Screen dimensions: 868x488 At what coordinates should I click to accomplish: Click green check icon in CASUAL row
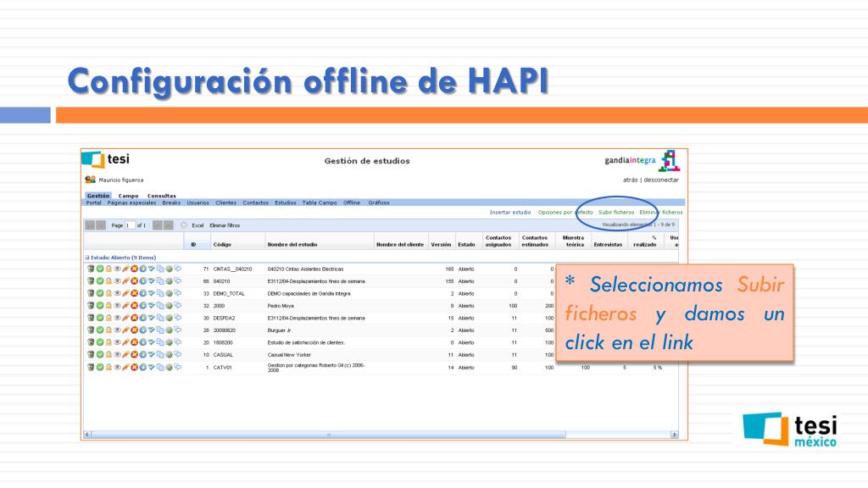(100, 355)
